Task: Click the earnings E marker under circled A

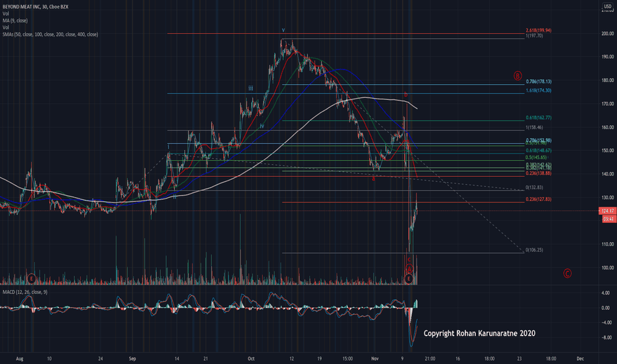Action: pos(409,279)
